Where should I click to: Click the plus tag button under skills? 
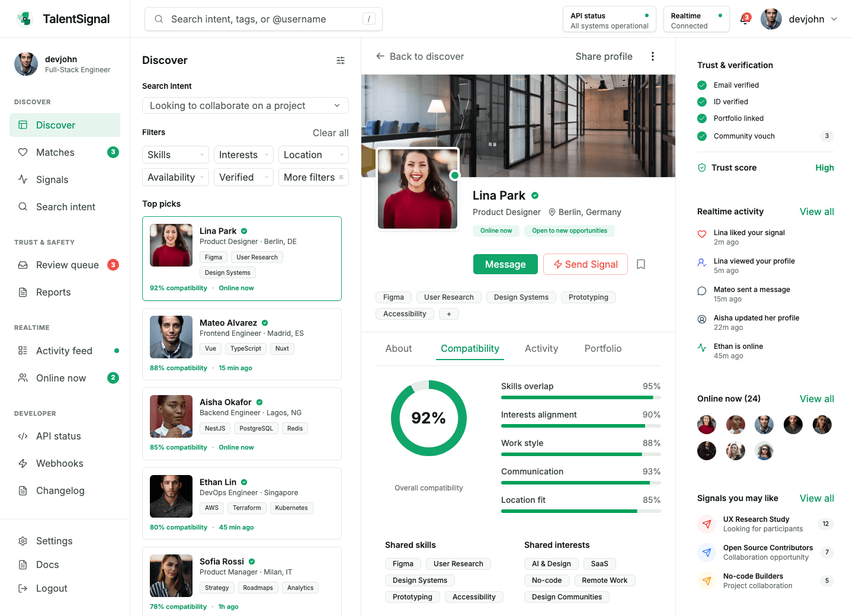click(449, 314)
